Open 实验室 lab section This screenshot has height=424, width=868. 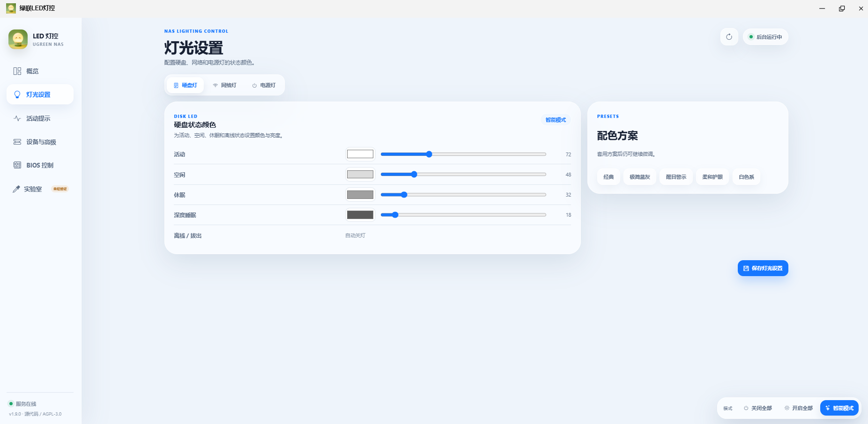tap(40, 189)
